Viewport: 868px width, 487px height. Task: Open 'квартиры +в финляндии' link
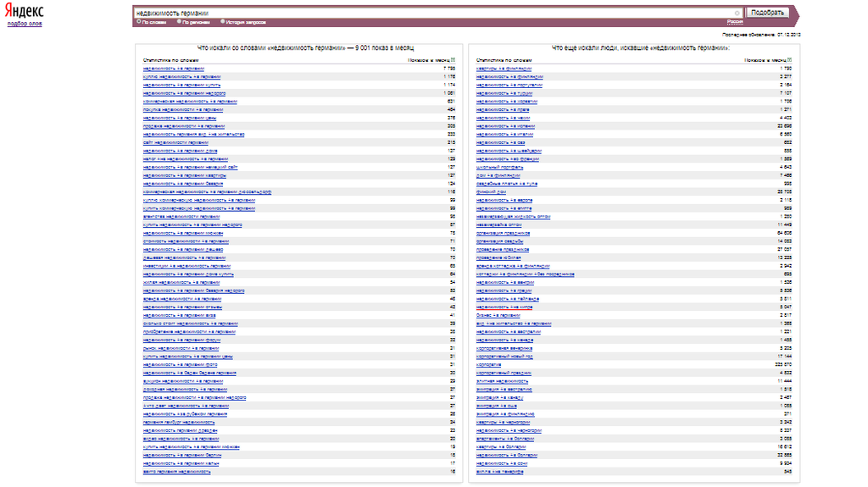pos(504,69)
